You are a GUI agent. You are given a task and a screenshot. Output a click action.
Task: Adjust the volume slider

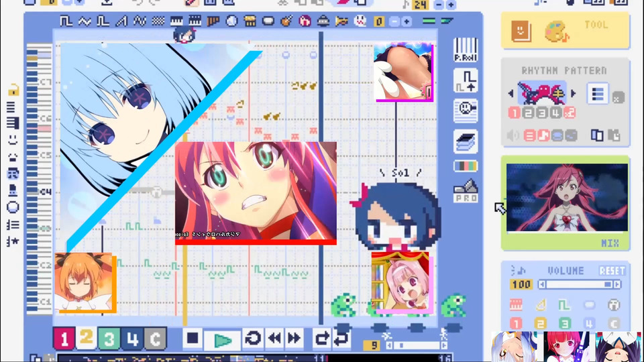click(x=579, y=284)
